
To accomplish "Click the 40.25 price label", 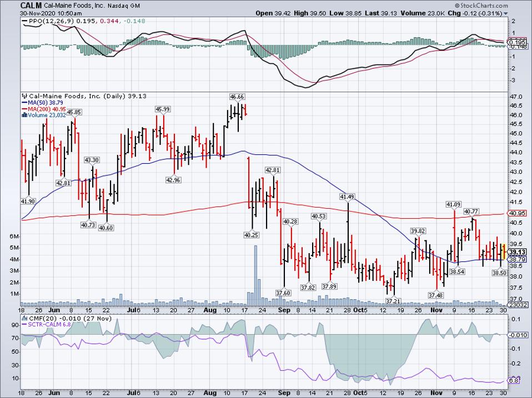I will click(x=252, y=235).
